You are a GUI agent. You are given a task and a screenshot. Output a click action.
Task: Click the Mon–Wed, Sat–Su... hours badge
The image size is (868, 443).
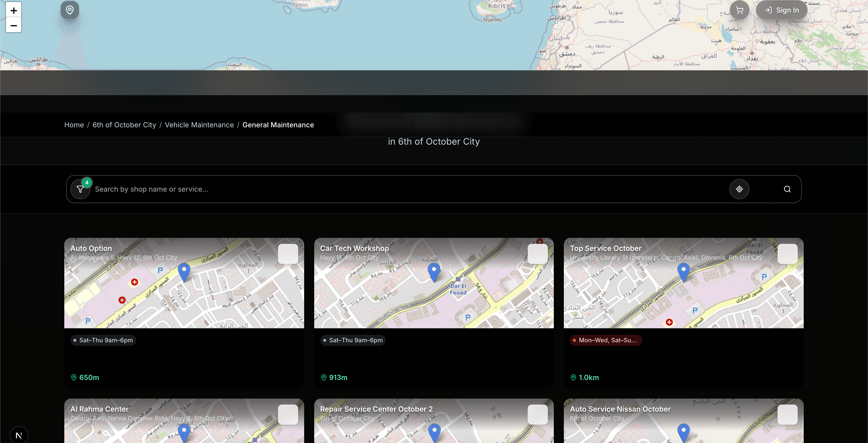[x=606, y=340]
